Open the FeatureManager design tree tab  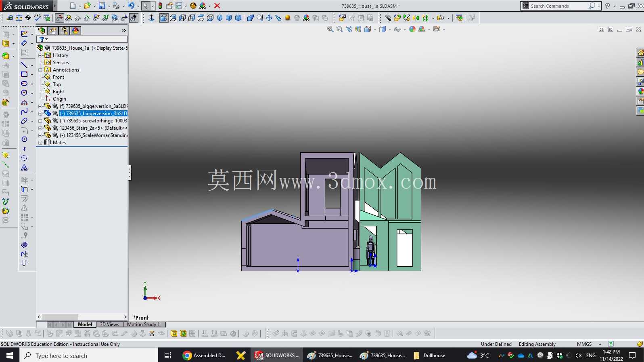(x=42, y=30)
